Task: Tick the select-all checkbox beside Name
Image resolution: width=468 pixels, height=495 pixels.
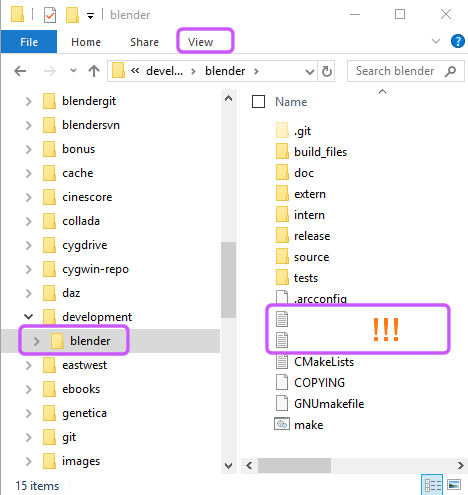Action: [x=258, y=102]
